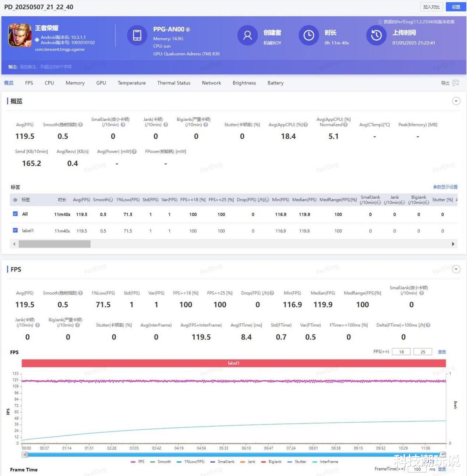The height and width of the screenshot is (476, 467).
Task: Click help icon beside FPS section Smooth(稳帧指数)
Action: [x=81, y=293]
